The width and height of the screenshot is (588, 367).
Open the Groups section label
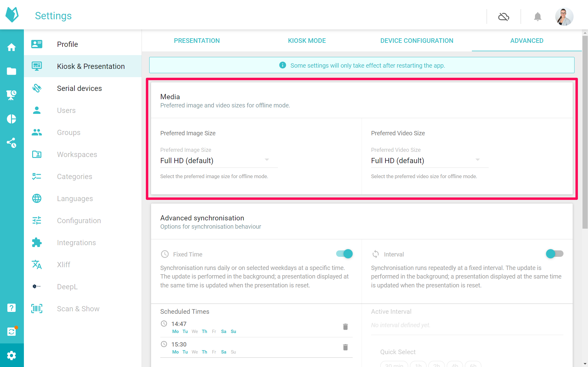point(69,133)
